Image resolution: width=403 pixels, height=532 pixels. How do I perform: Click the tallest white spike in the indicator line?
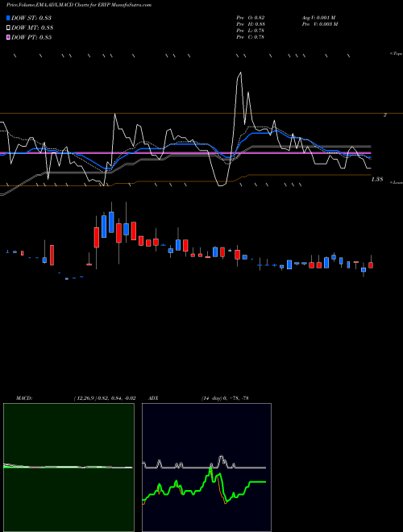click(240, 73)
